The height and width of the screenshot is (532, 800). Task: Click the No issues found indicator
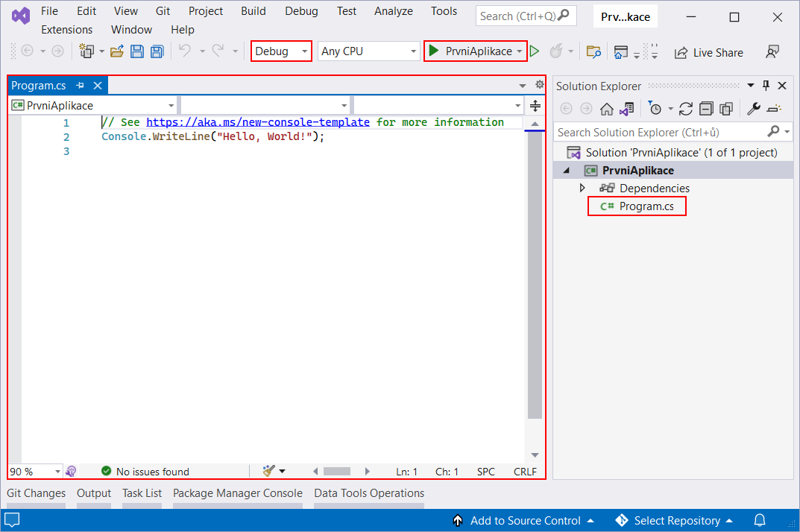[x=145, y=472]
